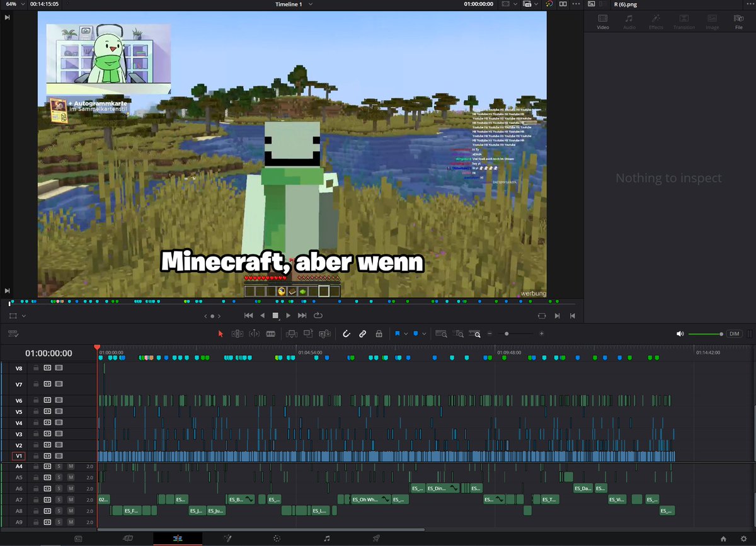Image resolution: width=756 pixels, height=546 pixels.
Task: Click the Bypass Color Grades icon
Action: (x=549, y=4)
